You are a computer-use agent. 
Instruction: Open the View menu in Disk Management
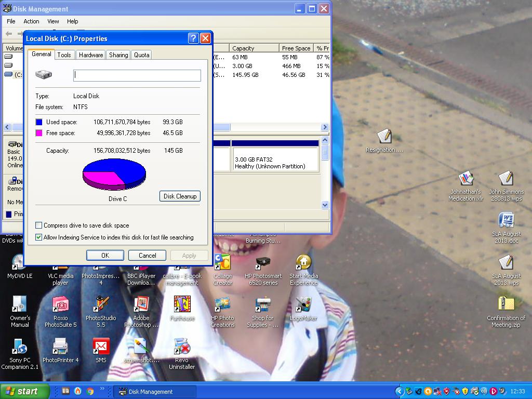[53, 21]
